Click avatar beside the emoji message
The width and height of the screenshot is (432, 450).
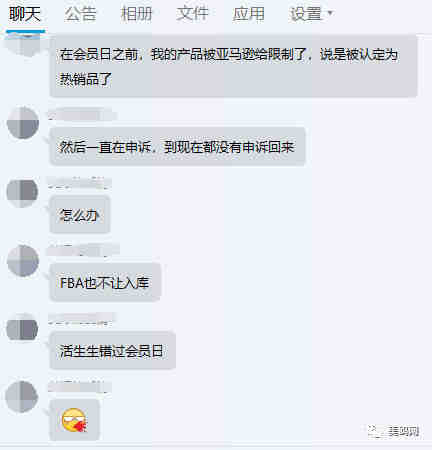tap(22, 397)
